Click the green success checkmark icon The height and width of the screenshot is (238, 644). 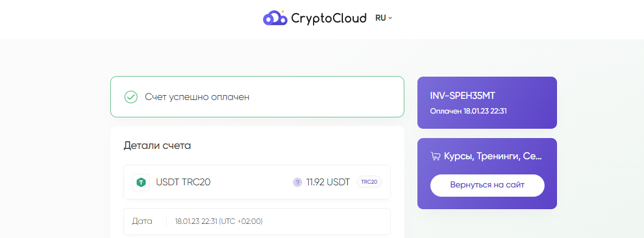pos(130,97)
